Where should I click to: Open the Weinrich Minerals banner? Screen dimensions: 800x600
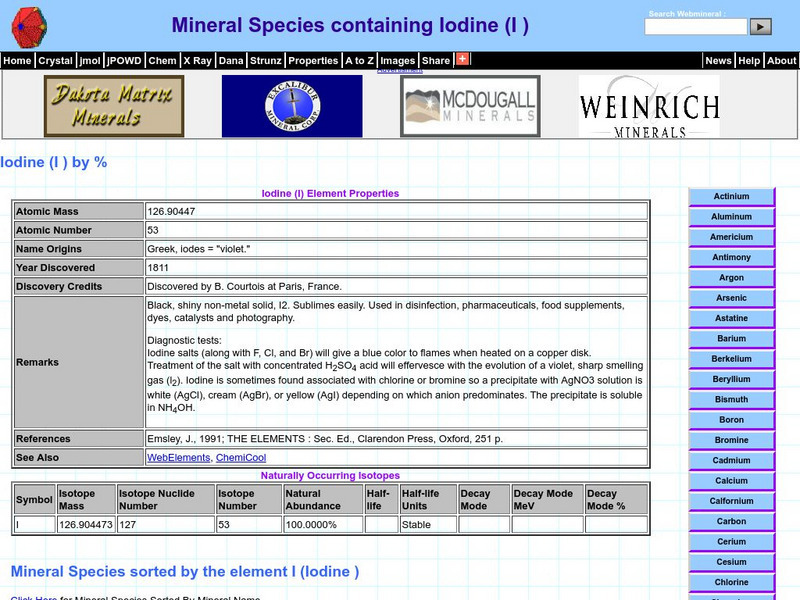click(x=648, y=104)
